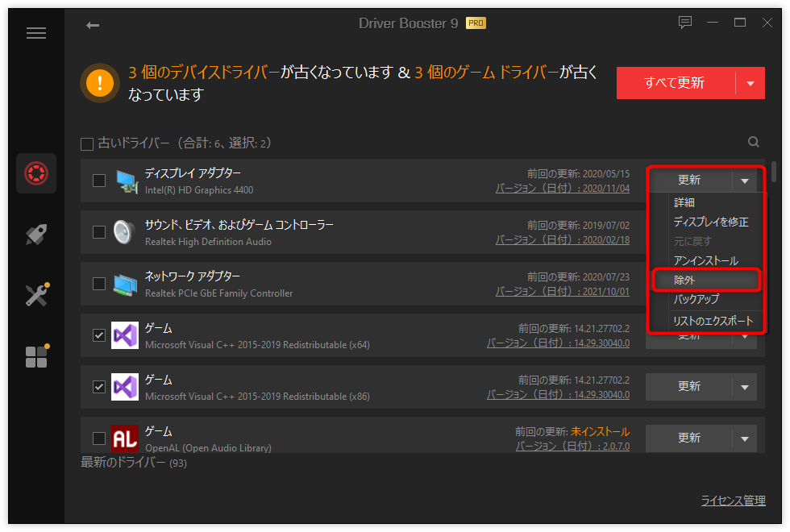The image size is (790, 532).
Task: Click 更新 for OpenAL
Action: pos(689,438)
